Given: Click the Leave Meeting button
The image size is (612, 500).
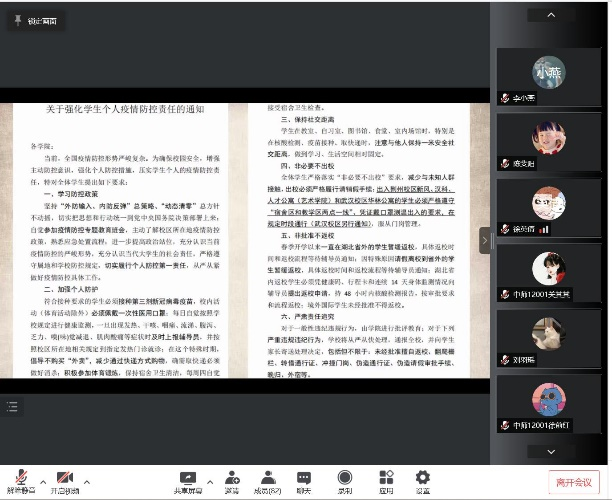Looking at the screenshot, I should click(573, 480).
